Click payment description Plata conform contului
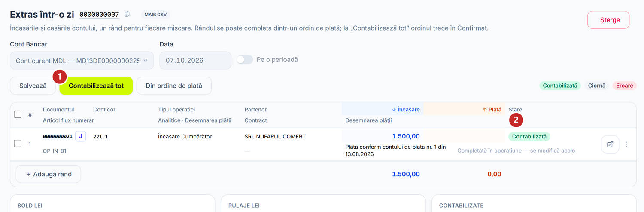644x212 pixels. (x=395, y=151)
